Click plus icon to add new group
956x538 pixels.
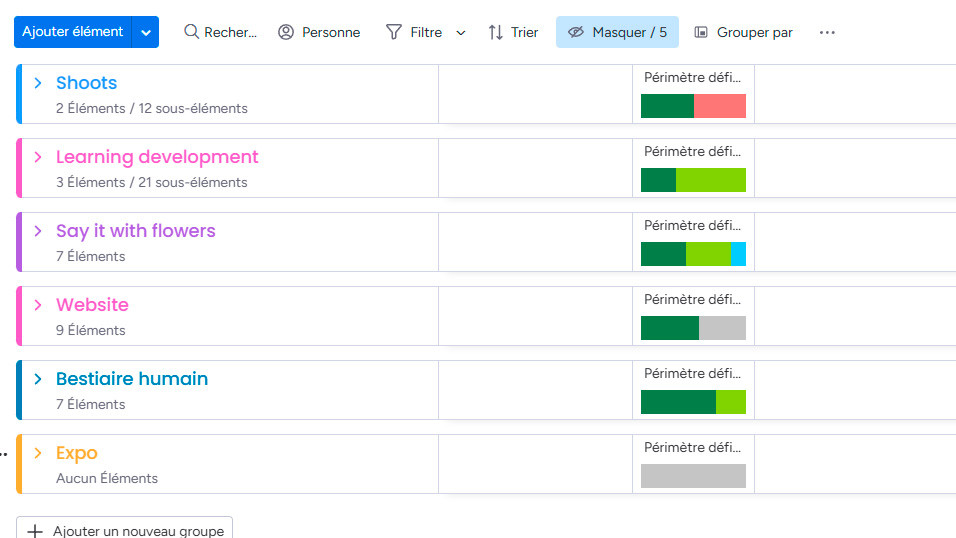35,531
